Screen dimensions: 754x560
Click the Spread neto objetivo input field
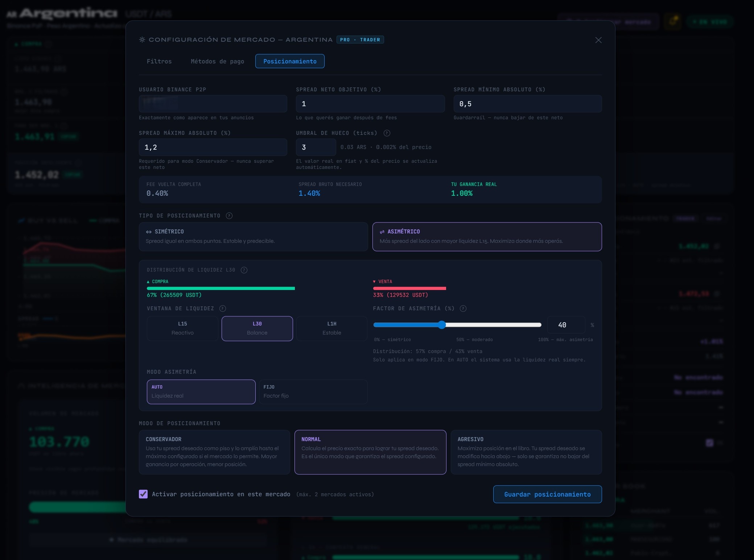tap(370, 104)
